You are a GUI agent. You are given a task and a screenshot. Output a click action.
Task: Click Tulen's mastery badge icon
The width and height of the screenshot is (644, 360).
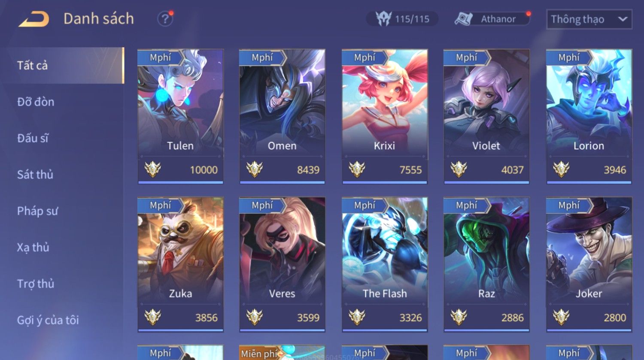(x=152, y=169)
